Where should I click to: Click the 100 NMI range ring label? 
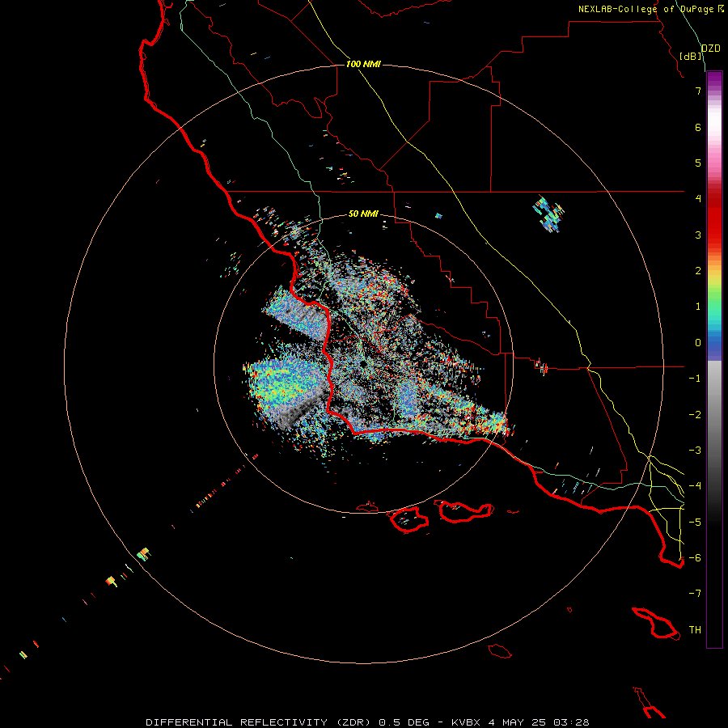(363, 64)
